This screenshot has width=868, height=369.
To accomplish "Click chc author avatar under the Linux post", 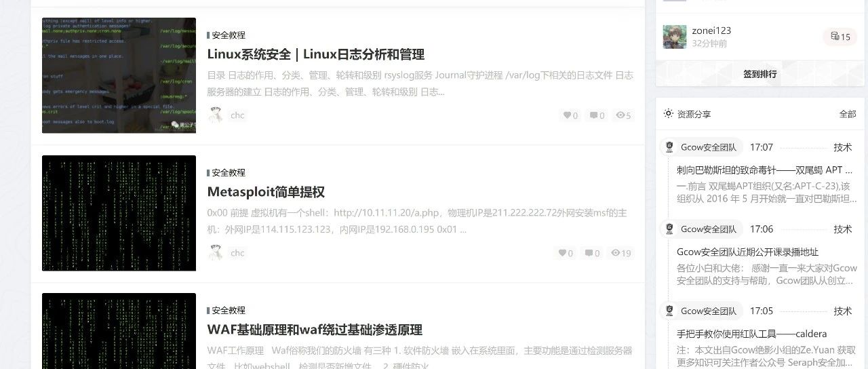I will click(216, 115).
